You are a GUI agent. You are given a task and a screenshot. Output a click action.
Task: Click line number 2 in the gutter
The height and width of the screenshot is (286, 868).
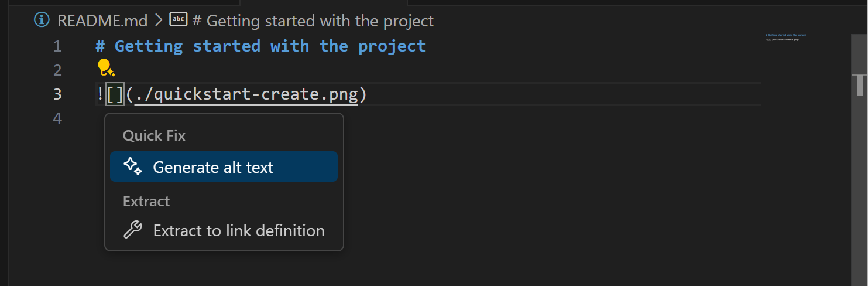coord(57,70)
